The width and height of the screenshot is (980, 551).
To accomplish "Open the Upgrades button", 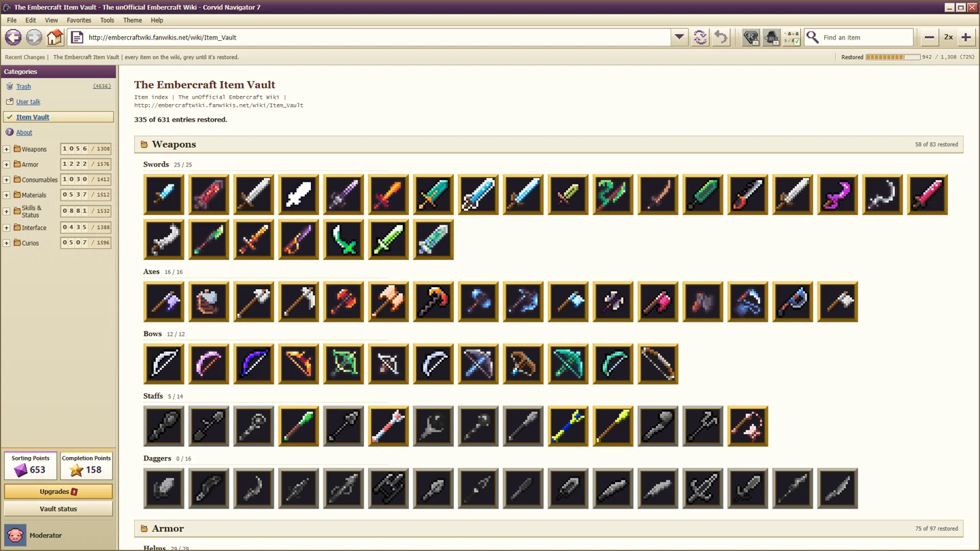I will click(x=59, y=492).
